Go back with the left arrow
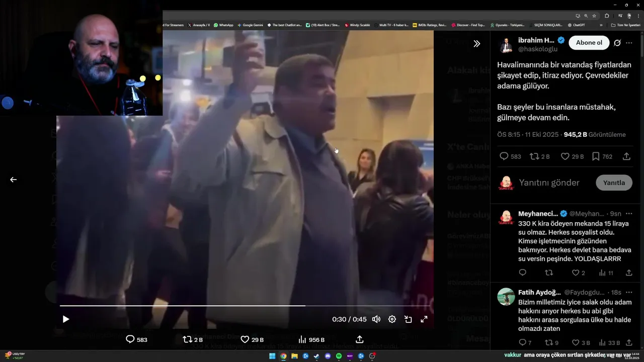Image resolution: width=644 pixels, height=362 pixels. [x=14, y=179]
